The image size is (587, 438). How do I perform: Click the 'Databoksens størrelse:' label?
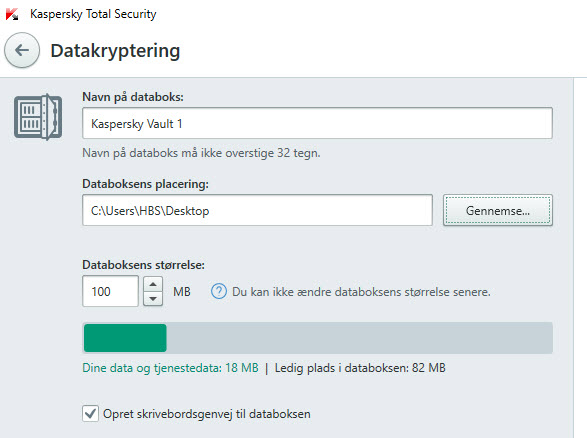point(143,265)
